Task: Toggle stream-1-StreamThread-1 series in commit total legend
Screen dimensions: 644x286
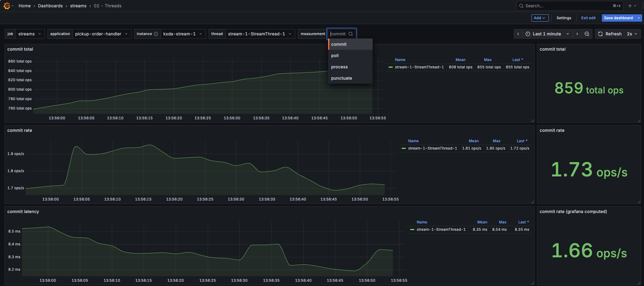Action: [x=419, y=67]
